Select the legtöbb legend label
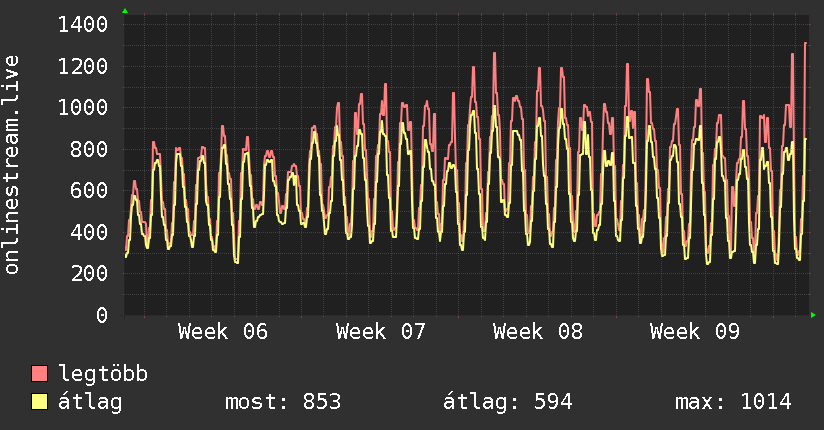This screenshot has width=824, height=430. click(103, 375)
